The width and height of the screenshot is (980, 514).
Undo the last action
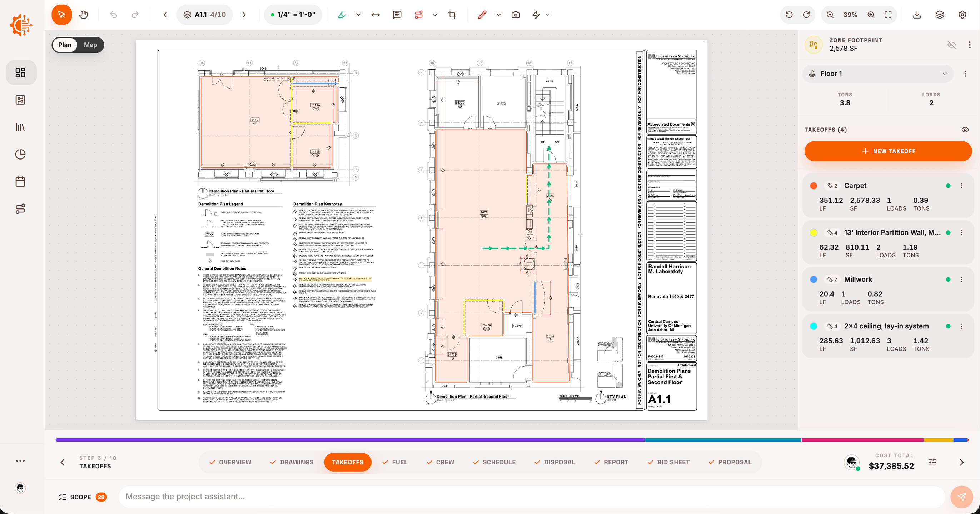click(113, 15)
